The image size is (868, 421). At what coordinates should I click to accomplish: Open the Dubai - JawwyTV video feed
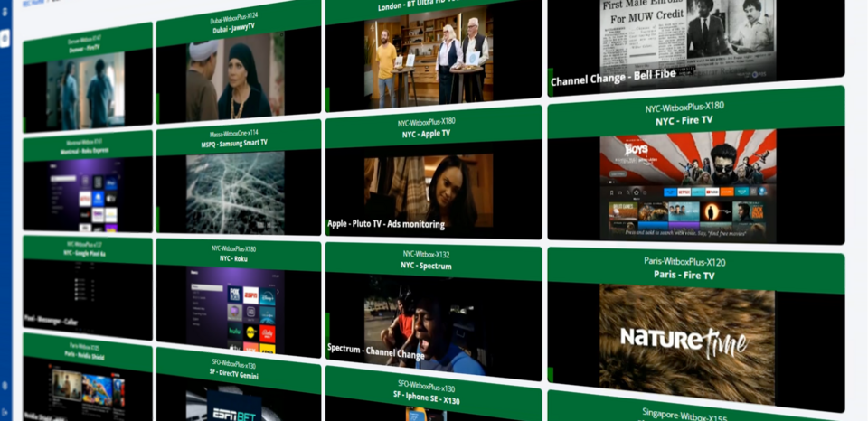(x=235, y=76)
